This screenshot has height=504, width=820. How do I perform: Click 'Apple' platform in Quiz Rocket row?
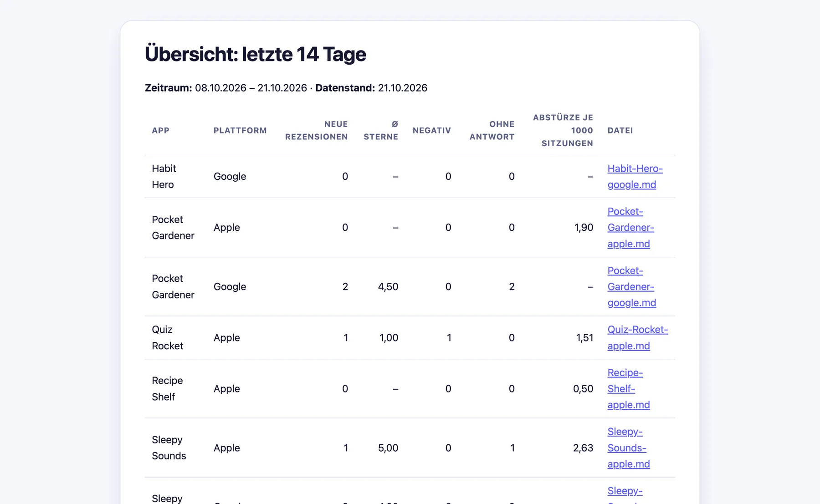226,337
